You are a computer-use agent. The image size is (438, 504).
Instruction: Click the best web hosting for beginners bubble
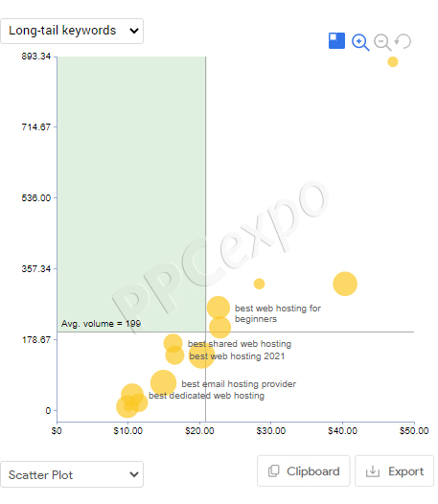(x=218, y=308)
